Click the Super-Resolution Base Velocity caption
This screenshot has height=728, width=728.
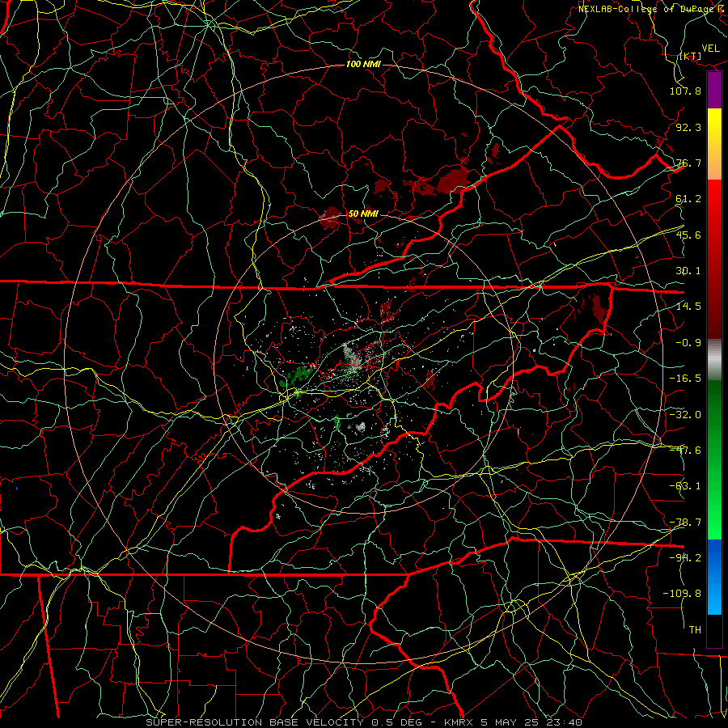[363, 722]
